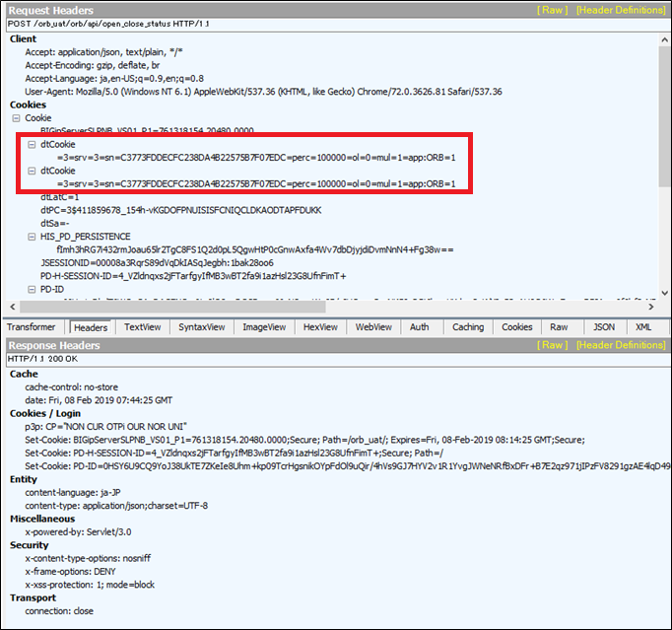Open Header Definitions link in Request Headers
The width and height of the screenshot is (672, 630).
tap(621, 10)
